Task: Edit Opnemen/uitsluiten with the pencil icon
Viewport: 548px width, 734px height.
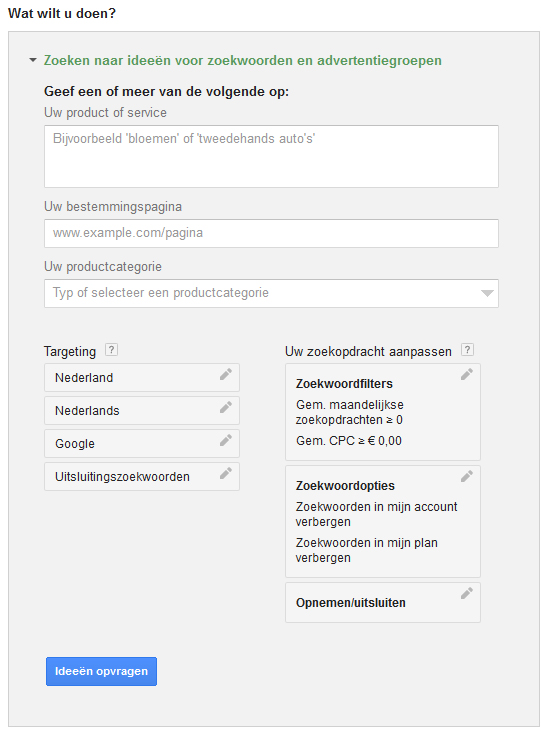Action: pyautogui.click(x=467, y=593)
